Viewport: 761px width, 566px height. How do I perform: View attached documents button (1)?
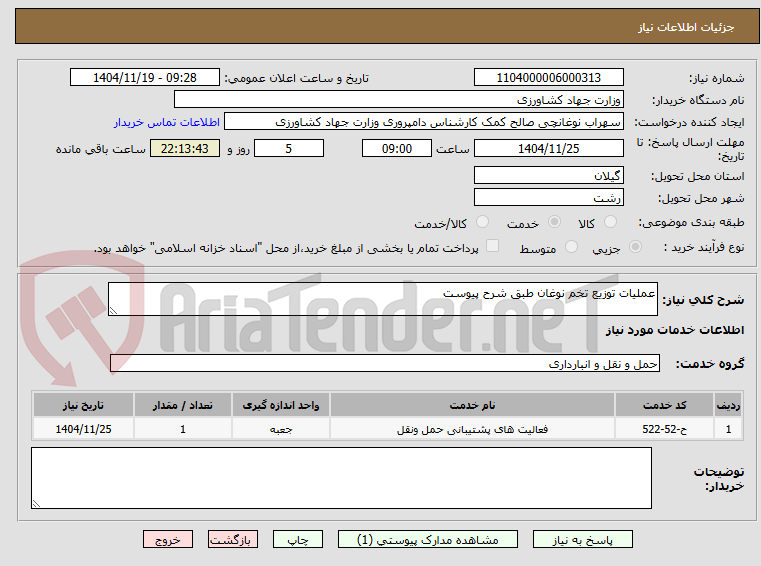[428, 539]
